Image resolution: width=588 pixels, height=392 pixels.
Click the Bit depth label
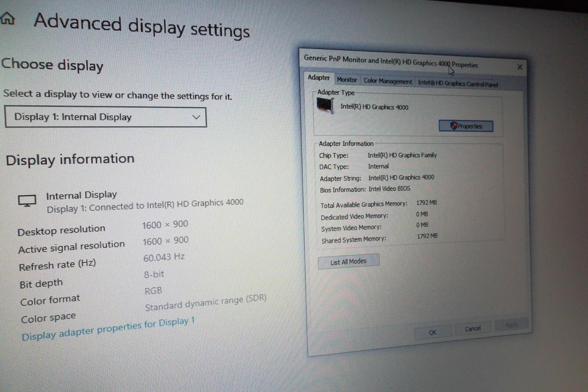[41, 284]
